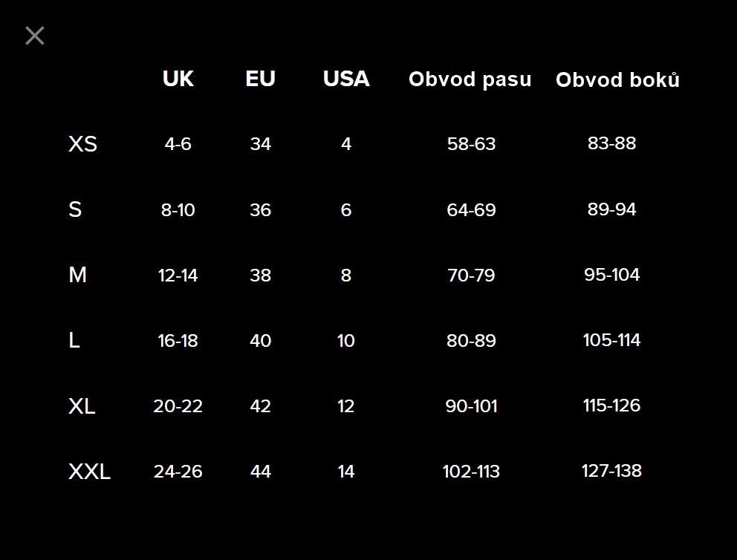Select the L size row label

point(74,340)
